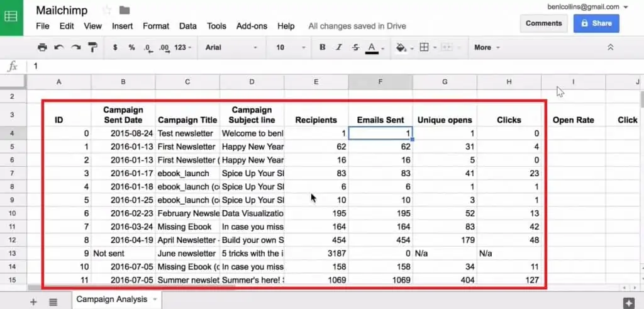Open the Google Sheets home icon
The image size is (644, 309).
[11, 17]
